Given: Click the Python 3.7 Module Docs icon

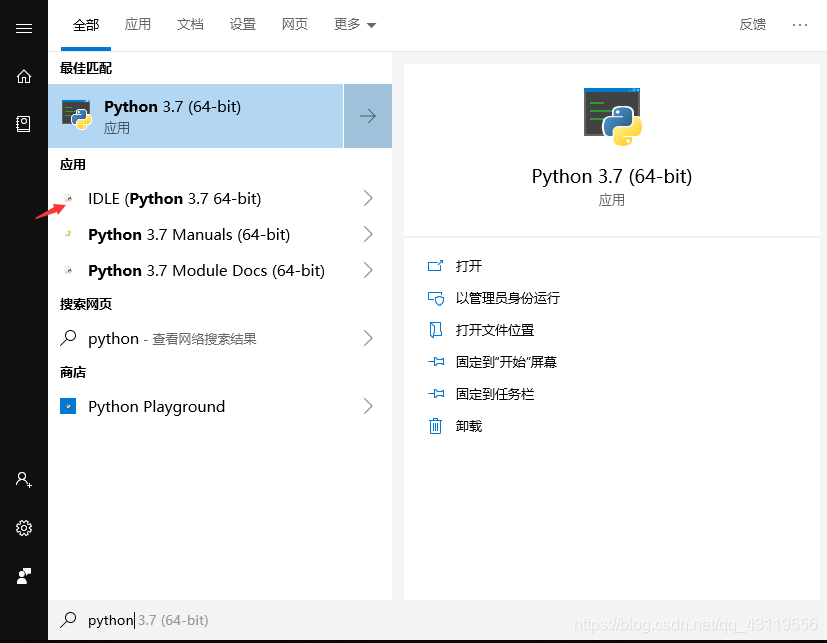Looking at the screenshot, I should 68,270.
